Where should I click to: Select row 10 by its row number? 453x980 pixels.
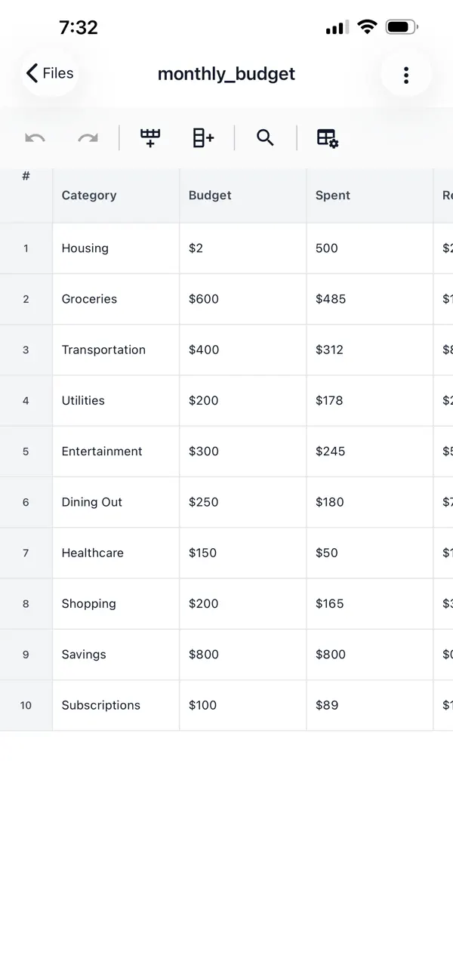tap(26, 705)
